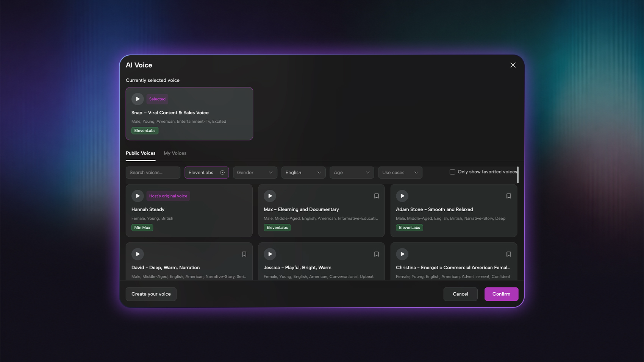Switch to the Public Voices tab

pos(141,153)
